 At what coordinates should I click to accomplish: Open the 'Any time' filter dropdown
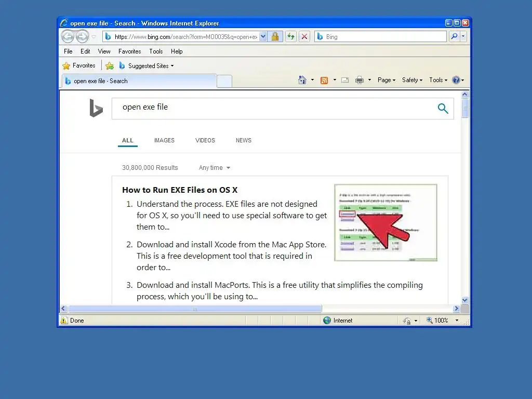tap(215, 168)
